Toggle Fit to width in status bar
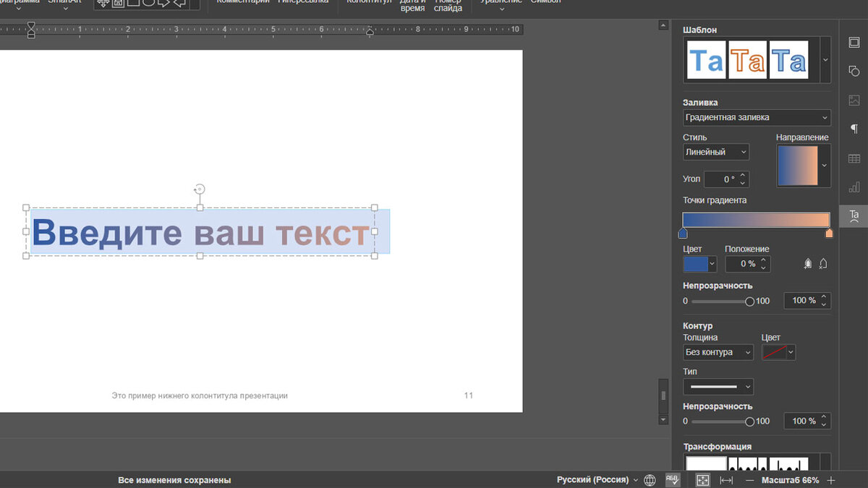Image resolution: width=868 pixels, height=488 pixels. click(727, 480)
